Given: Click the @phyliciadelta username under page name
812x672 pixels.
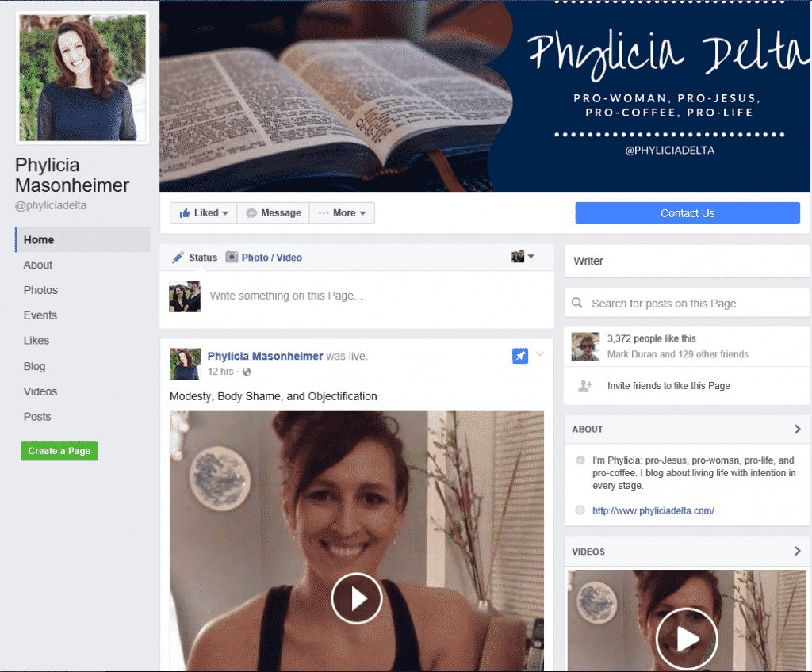Looking at the screenshot, I should [51, 205].
